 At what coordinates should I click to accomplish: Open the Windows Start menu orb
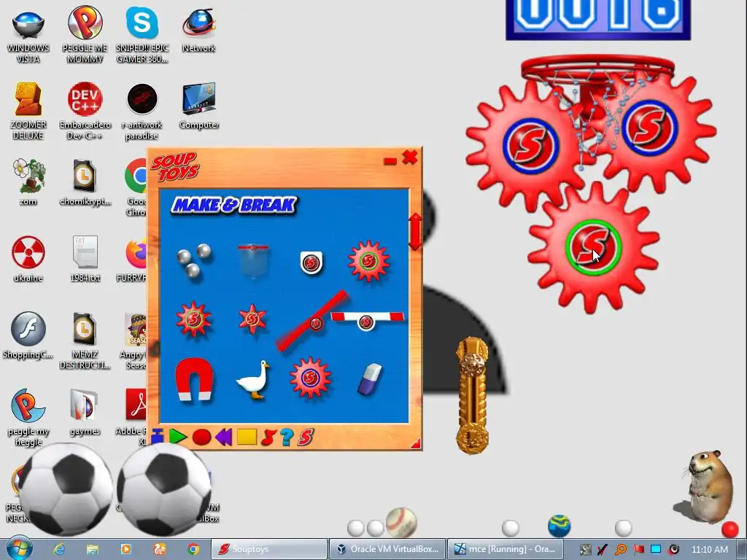pos(19,548)
